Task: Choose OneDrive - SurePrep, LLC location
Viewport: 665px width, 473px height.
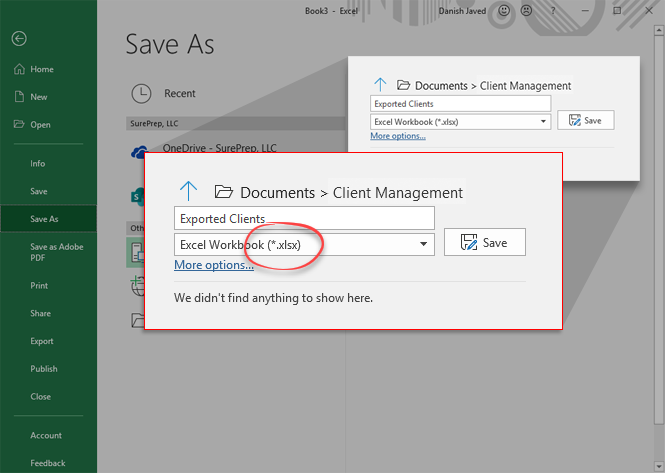Action: coord(219,148)
